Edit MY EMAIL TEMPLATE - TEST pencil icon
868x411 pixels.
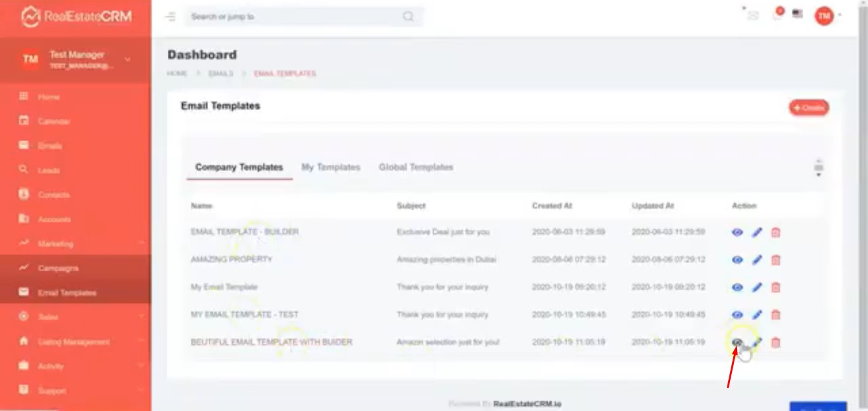click(757, 314)
